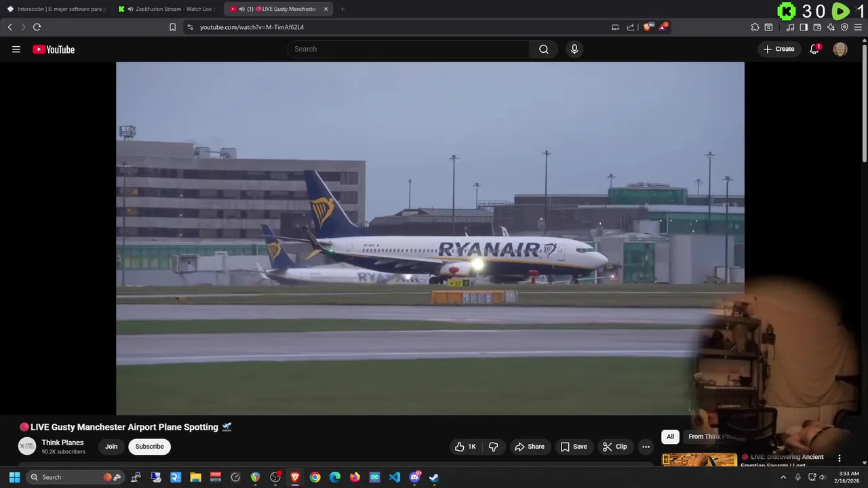Select the All filter chip
868x488 pixels.
(x=670, y=436)
